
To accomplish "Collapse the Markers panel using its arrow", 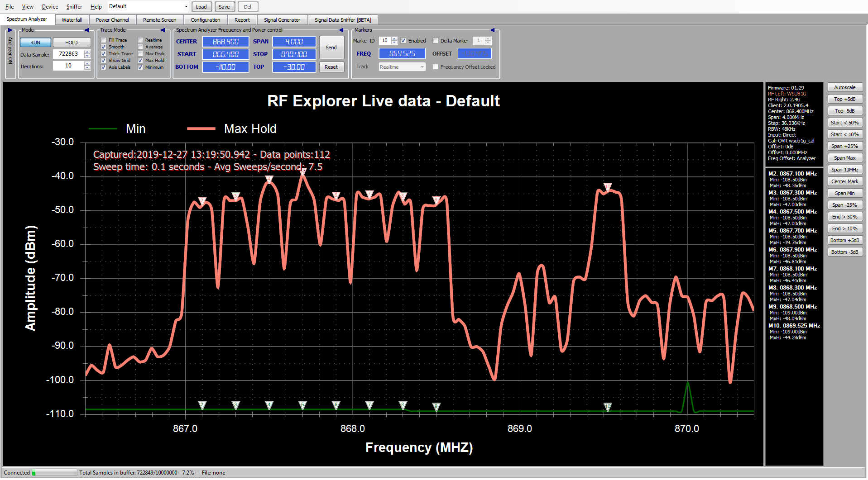I will pos(492,30).
